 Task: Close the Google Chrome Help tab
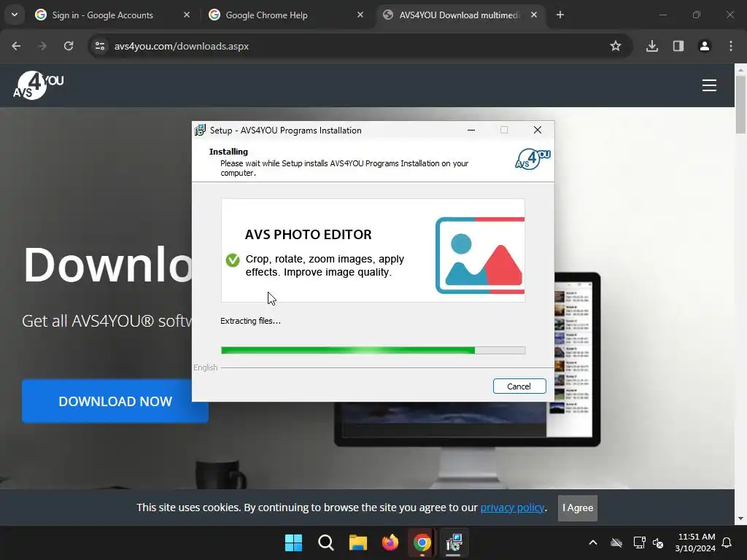tap(360, 15)
